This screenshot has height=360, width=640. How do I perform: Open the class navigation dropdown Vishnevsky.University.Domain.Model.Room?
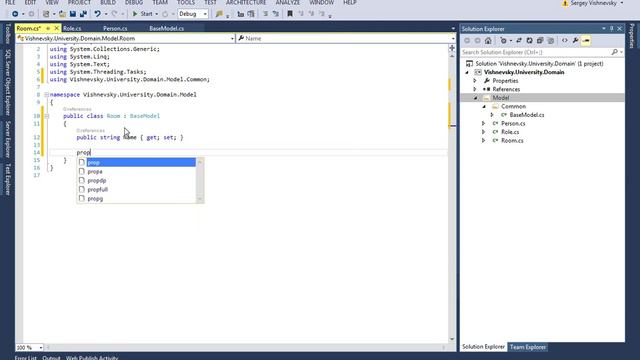click(125, 38)
